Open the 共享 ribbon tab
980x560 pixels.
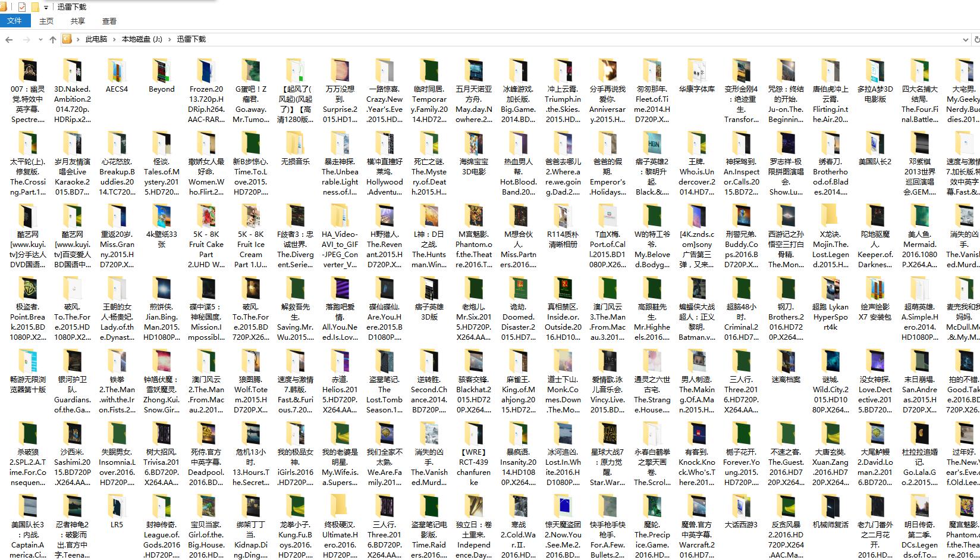pos(78,21)
